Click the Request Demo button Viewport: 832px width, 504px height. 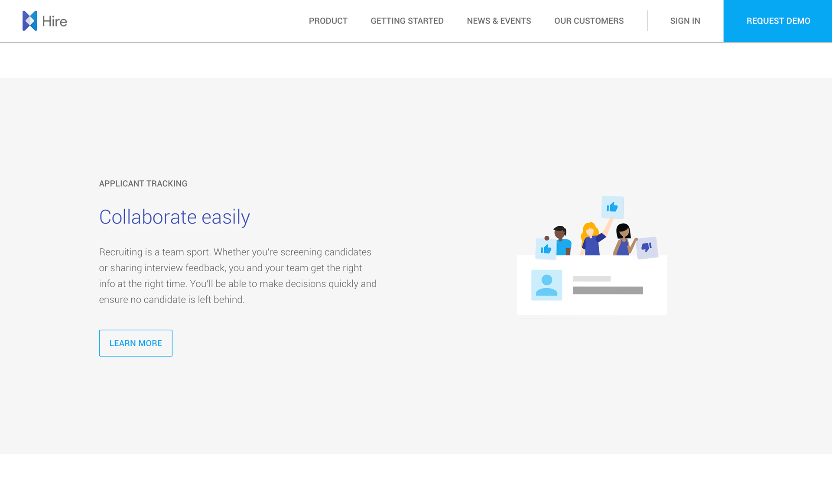tap(778, 21)
